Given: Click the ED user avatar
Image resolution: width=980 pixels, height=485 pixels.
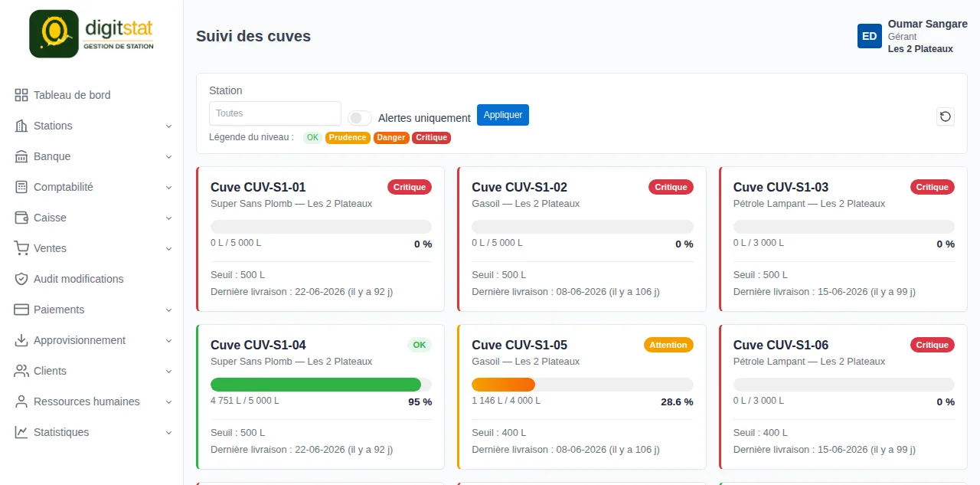Looking at the screenshot, I should [x=870, y=36].
